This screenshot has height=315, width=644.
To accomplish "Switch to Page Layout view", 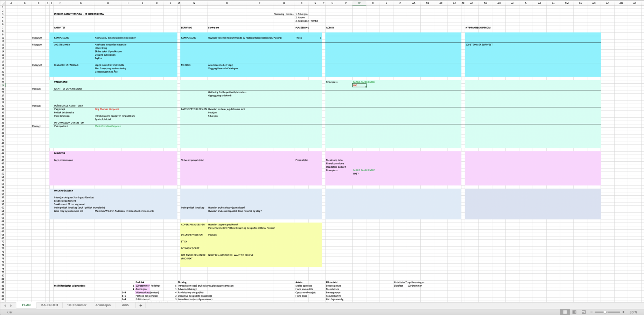I will tap(574, 312).
